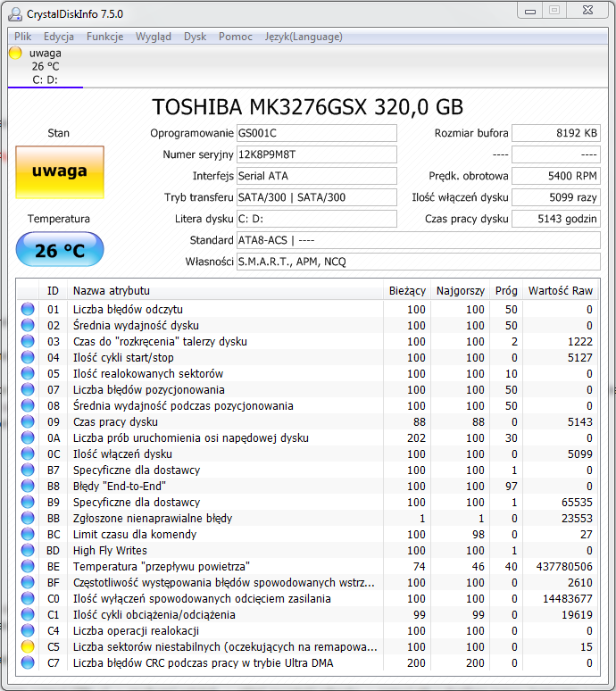Viewport: 616px width, 691px height.
Task: Click the blue status icon for attribute BF
Action: pos(28,583)
